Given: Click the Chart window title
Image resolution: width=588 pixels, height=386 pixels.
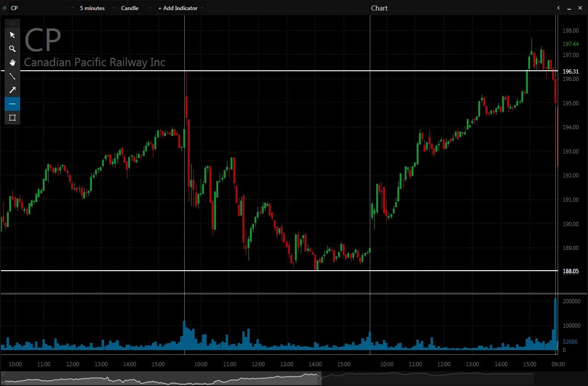Looking at the screenshot, I should point(379,8).
